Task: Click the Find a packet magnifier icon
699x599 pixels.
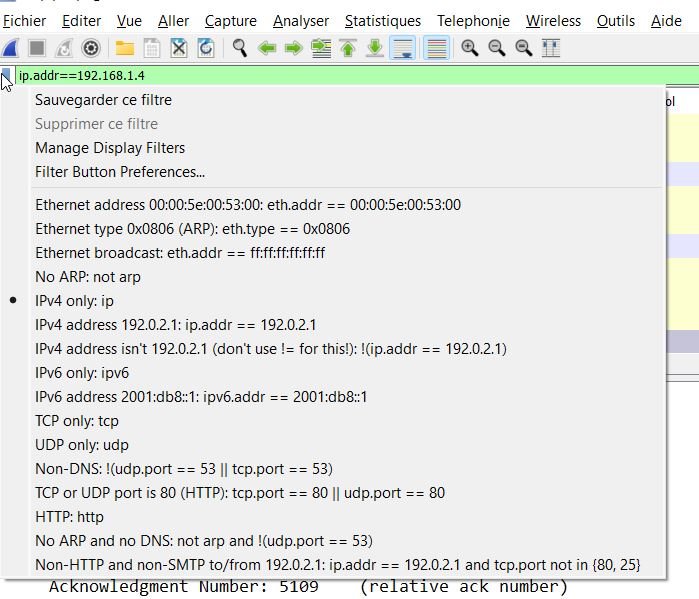Action: [240, 48]
